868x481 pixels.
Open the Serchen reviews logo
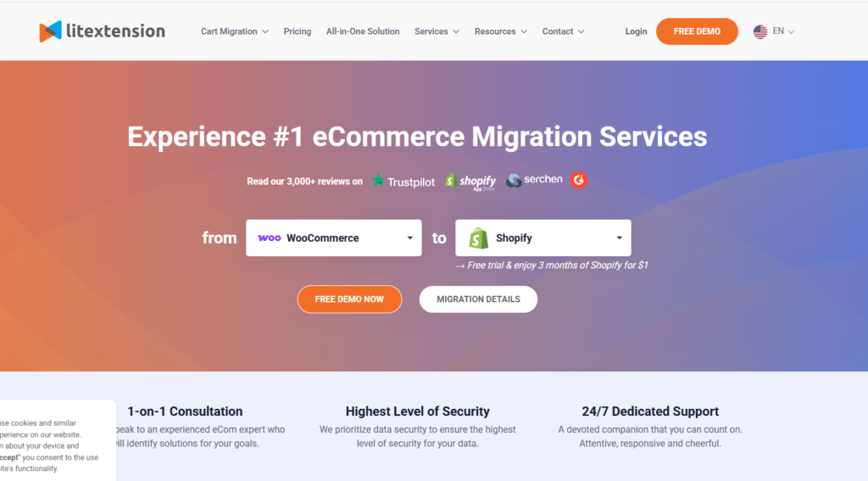pos(534,180)
